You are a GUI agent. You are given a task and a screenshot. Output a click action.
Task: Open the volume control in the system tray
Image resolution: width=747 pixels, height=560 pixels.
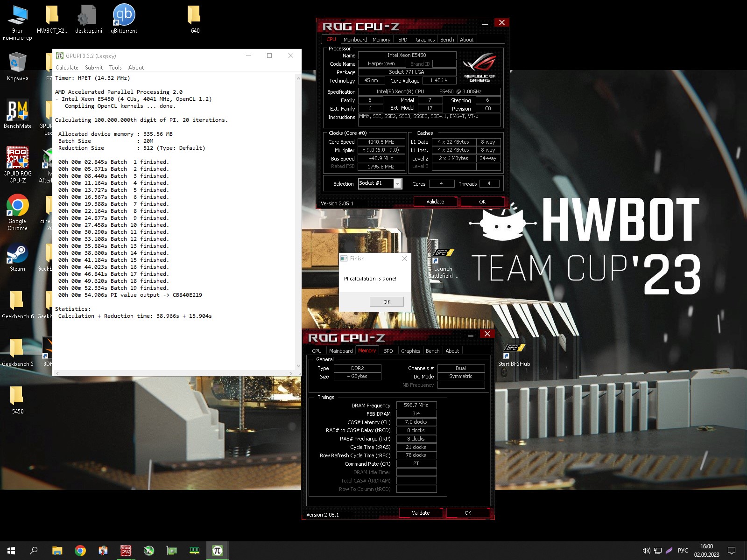click(646, 551)
